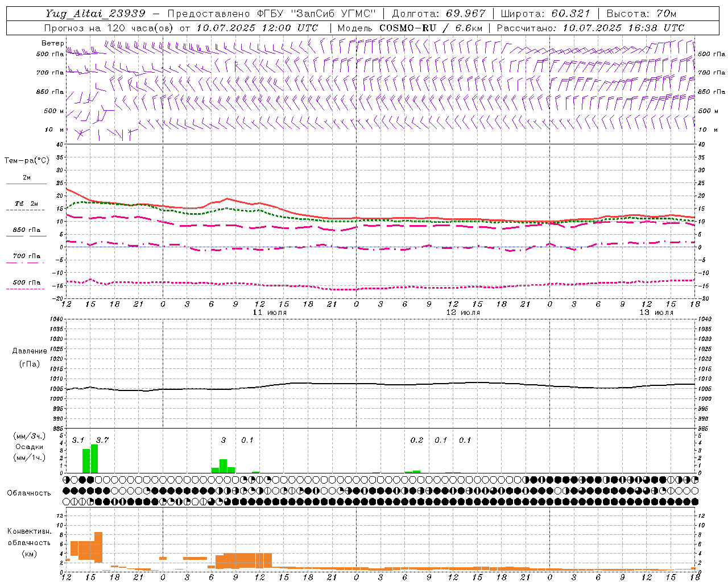Screen dimensions: 728x582
Task: Click the 'Модель COSMO-RU / 6.6км' label
Action: [410, 28]
